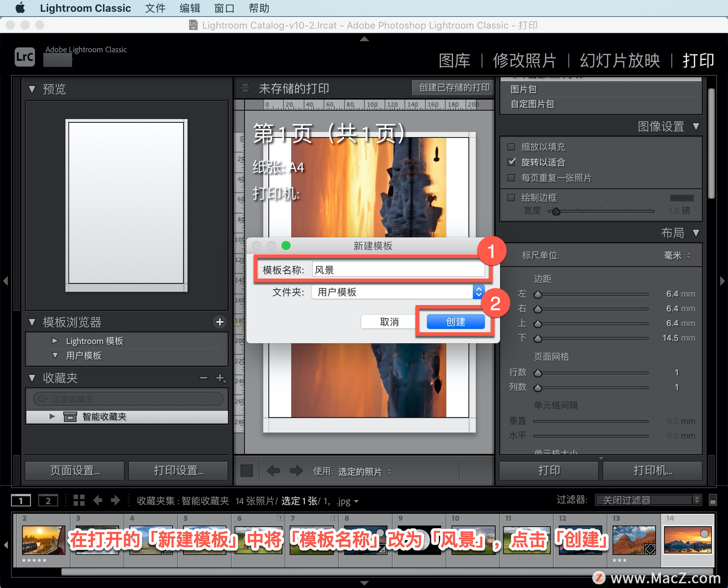Switch to 幻灯片放映 module

(620, 61)
